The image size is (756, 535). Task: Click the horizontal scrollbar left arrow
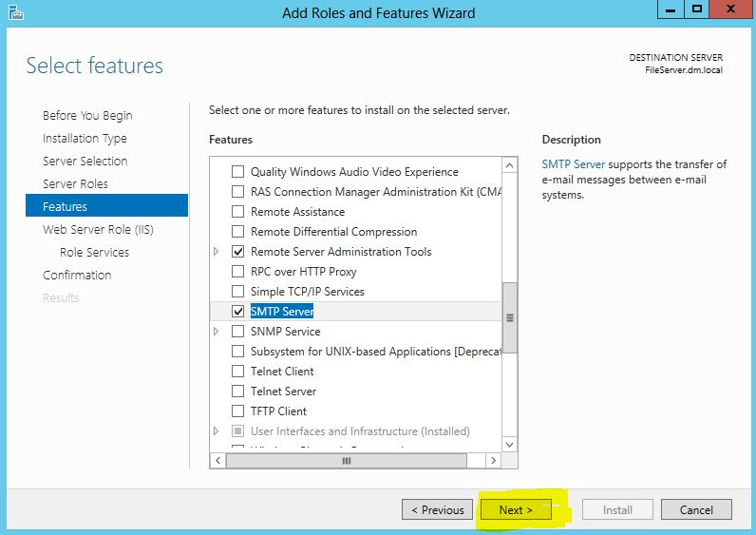[x=217, y=460]
